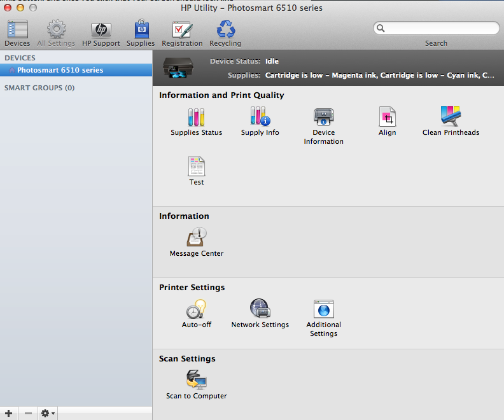Open the Test page icon
504x420 pixels.
pyautogui.click(x=197, y=167)
